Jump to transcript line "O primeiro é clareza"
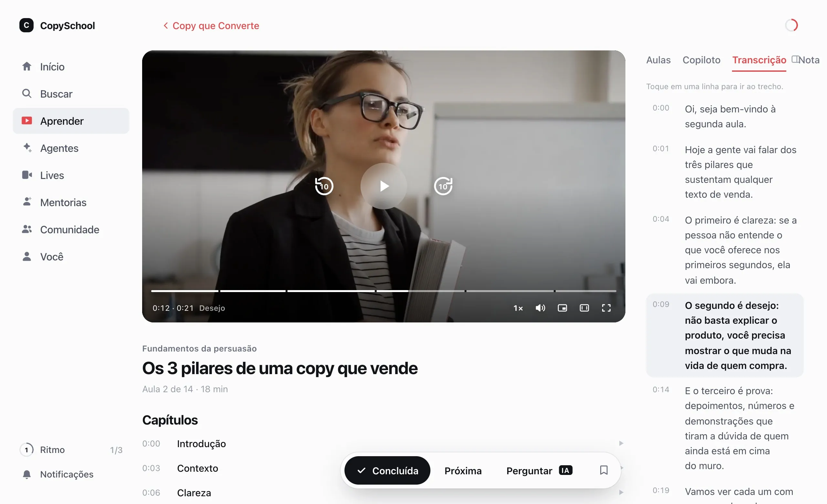 725,250
